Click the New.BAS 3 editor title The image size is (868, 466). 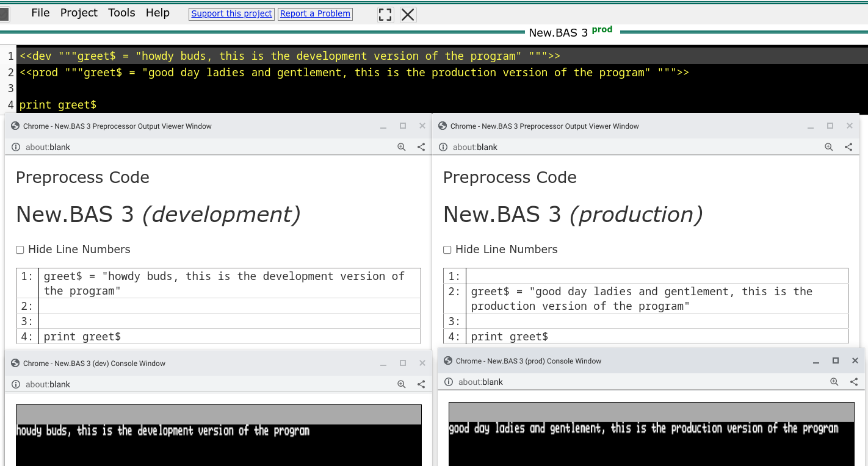click(x=558, y=32)
